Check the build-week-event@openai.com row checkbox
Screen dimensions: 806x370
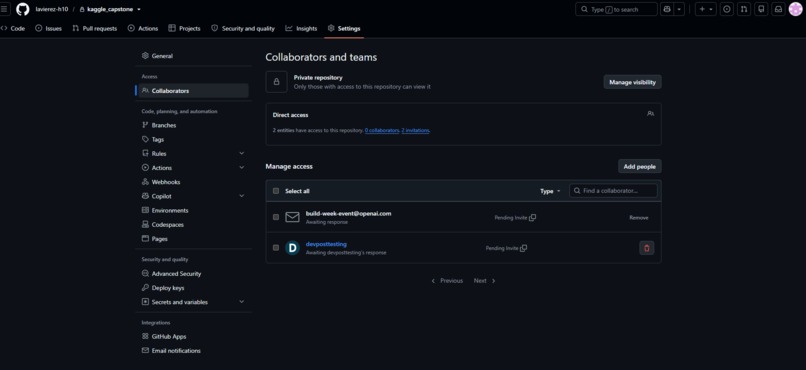click(x=276, y=217)
